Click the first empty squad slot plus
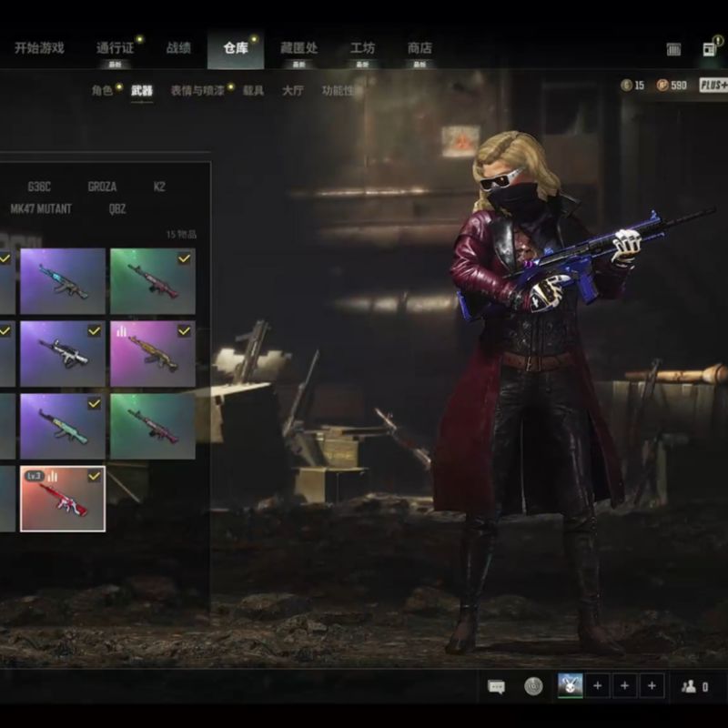The height and width of the screenshot is (728, 728). click(597, 686)
